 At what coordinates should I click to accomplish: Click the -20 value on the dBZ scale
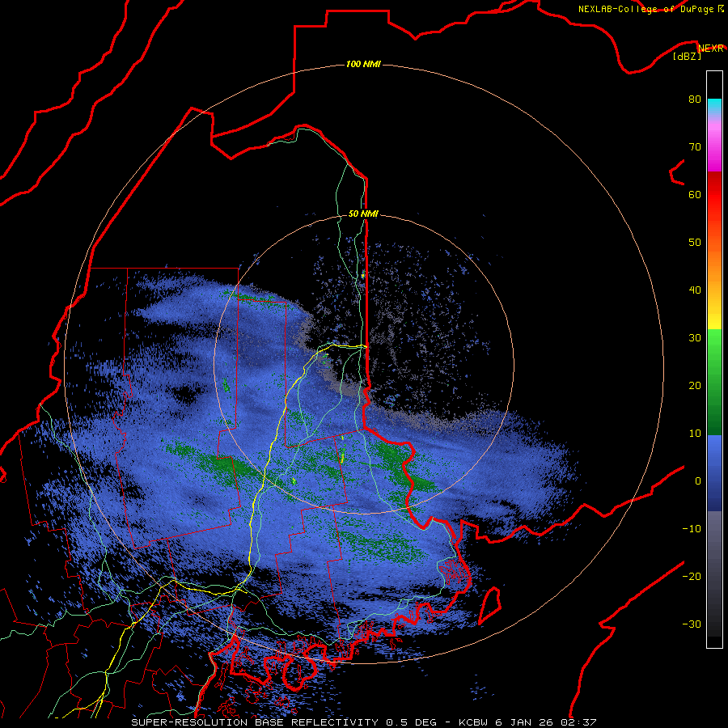coord(692,576)
